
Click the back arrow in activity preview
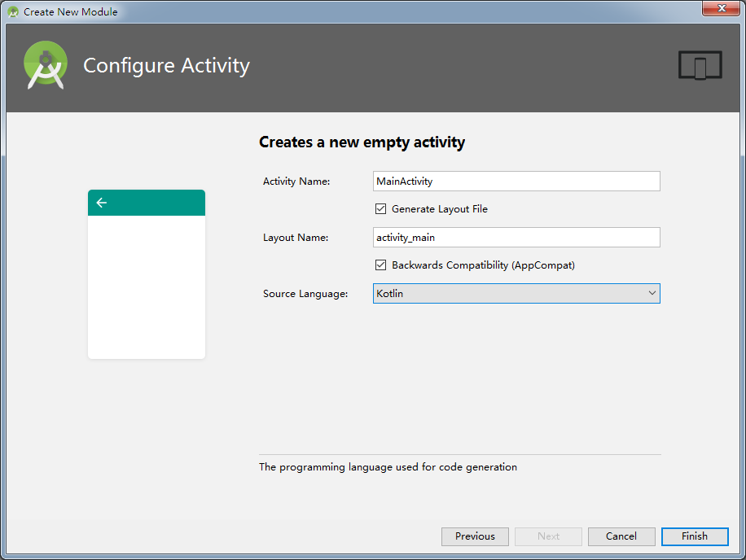click(x=101, y=203)
